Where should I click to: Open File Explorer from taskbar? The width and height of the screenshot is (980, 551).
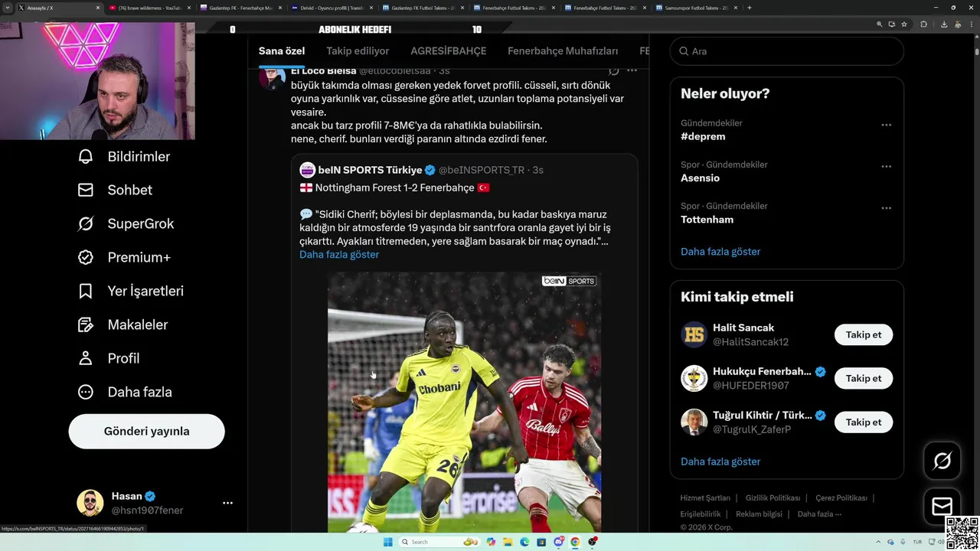508,542
